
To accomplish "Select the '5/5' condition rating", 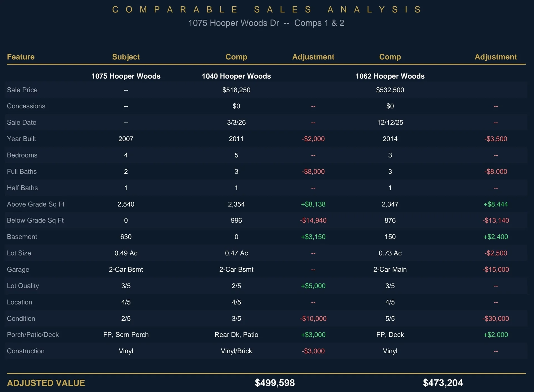I will tap(390, 319).
